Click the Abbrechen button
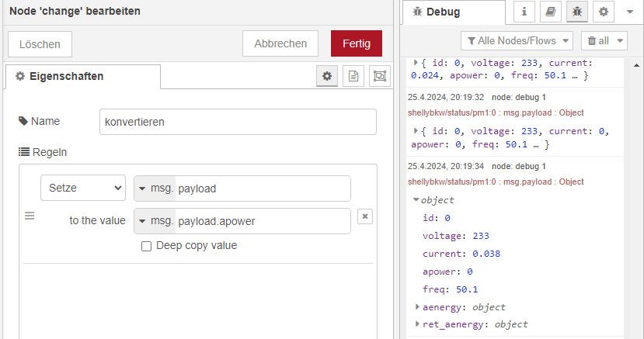This screenshot has height=339, width=644. coord(280,43)
